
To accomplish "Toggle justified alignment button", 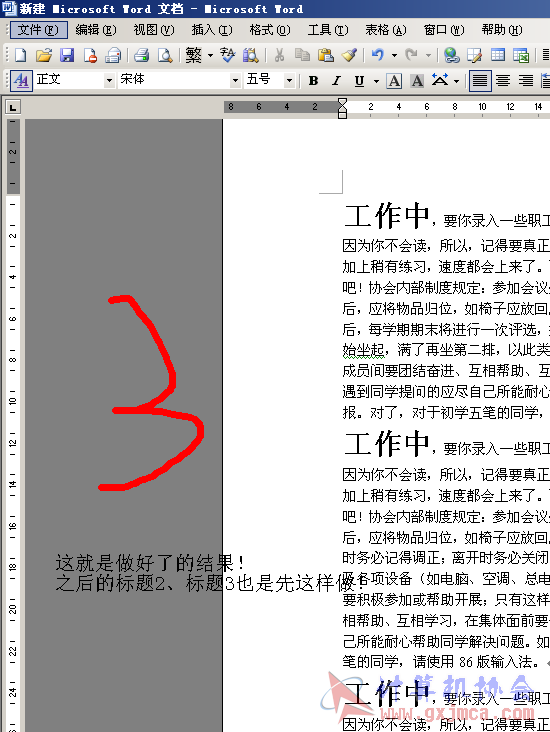I will tap(480, 81).
